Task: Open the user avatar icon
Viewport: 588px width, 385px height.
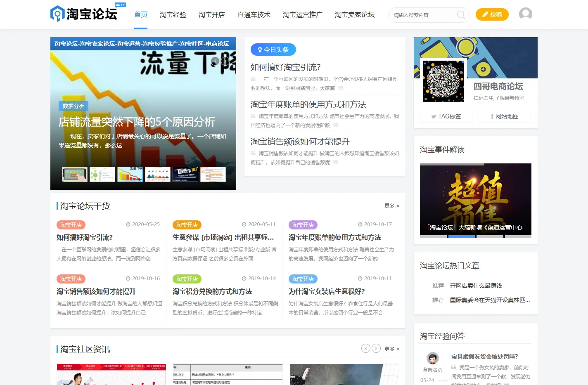Action: [x=525, y=14]
